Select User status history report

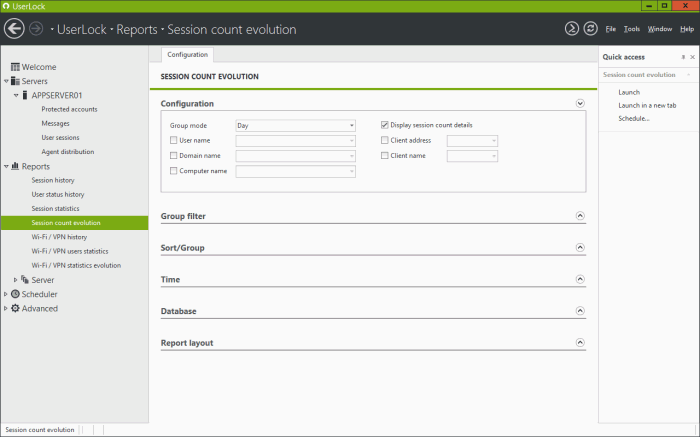click(58, 195)
